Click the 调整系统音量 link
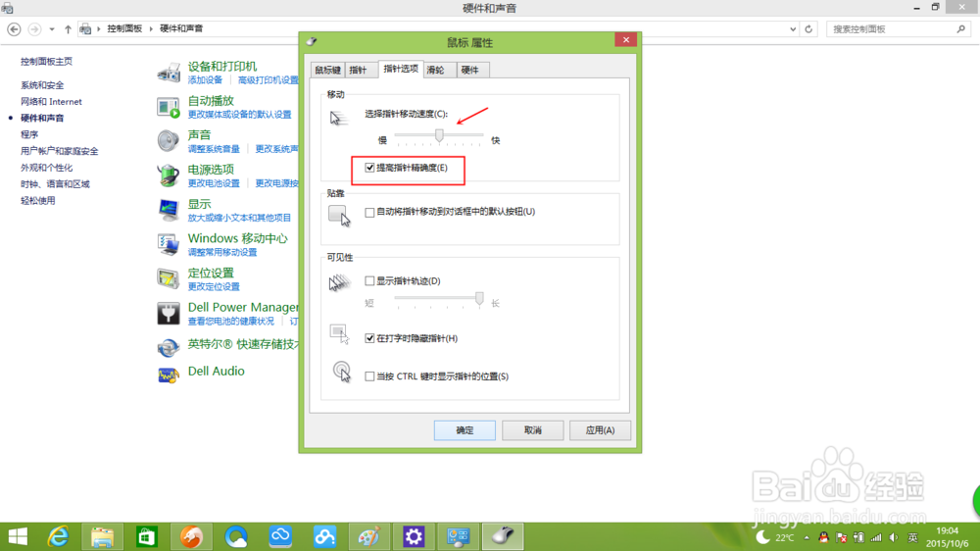Screen dimensions: 980x551 click(x=214, y=149)
